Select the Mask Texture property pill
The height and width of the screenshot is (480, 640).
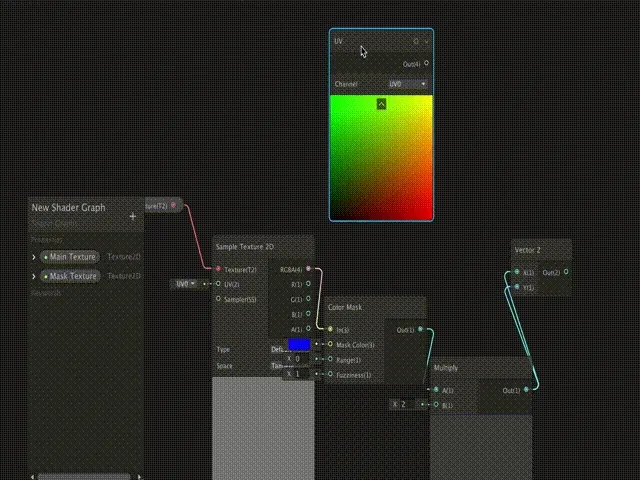[x=70, y=276]
